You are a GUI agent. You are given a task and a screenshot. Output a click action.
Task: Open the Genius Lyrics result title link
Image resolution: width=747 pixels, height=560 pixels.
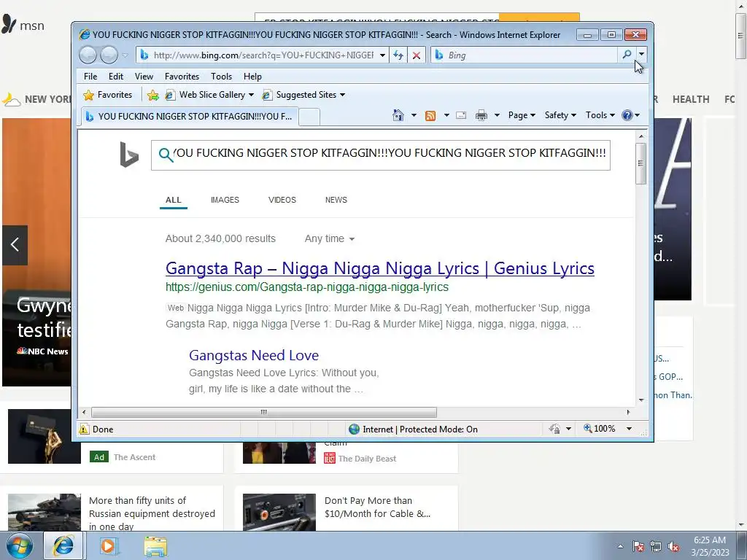(379, 268)
